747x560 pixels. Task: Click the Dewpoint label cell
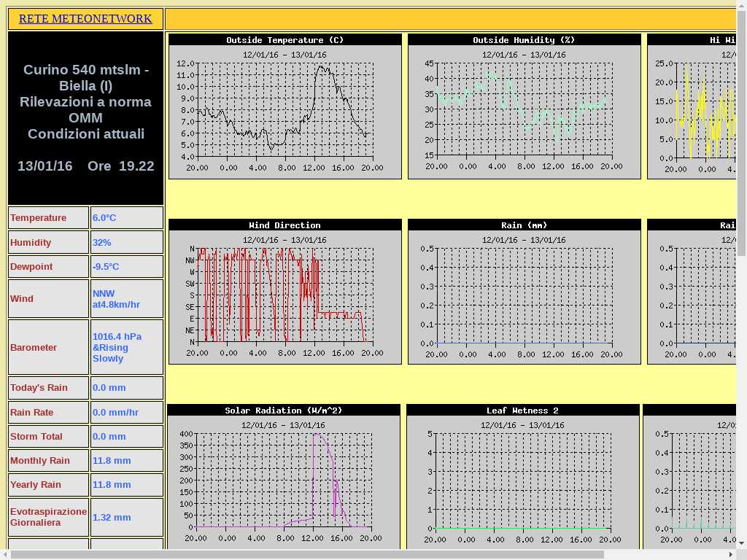click(x=48, y=267)
